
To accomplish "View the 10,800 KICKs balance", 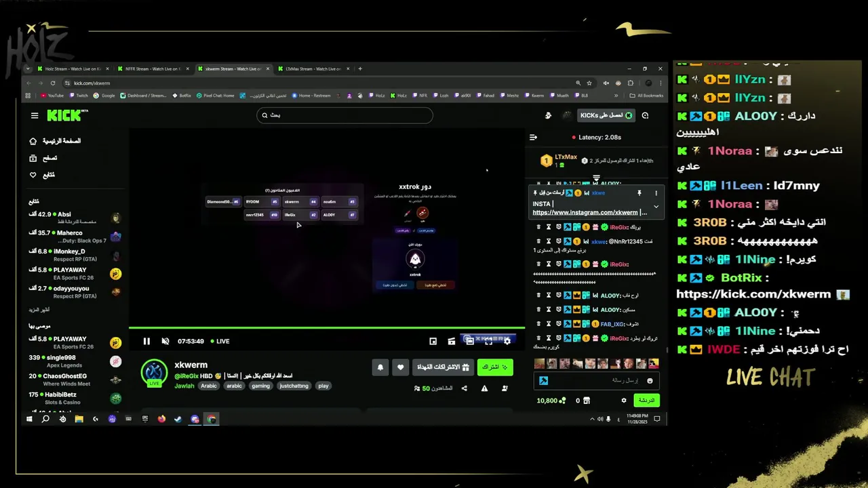I will point(551,401).
